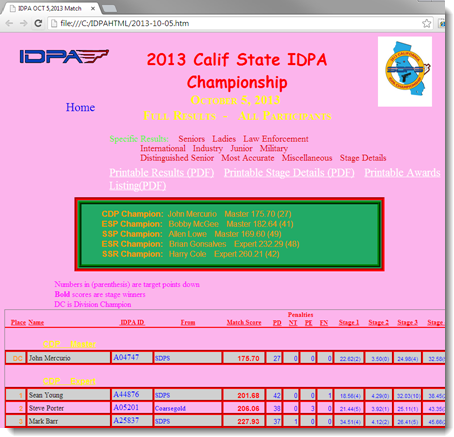
Task: Click the browser forward arrow
Action: click(x=23, y=23)
